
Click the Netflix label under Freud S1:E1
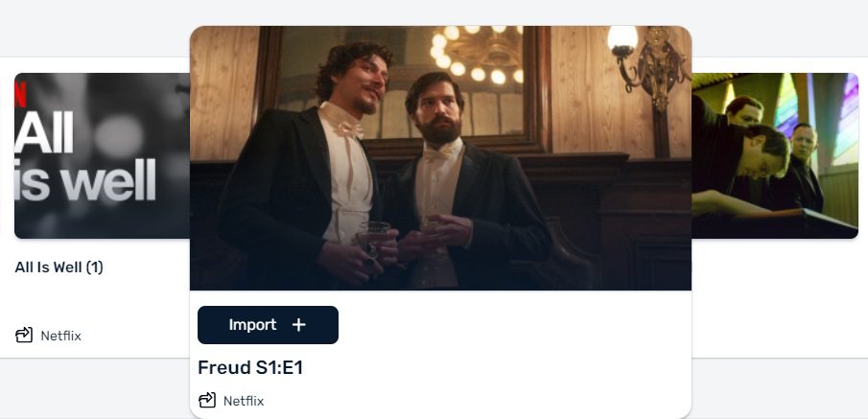pyautogui.click(x=244, y=401)
